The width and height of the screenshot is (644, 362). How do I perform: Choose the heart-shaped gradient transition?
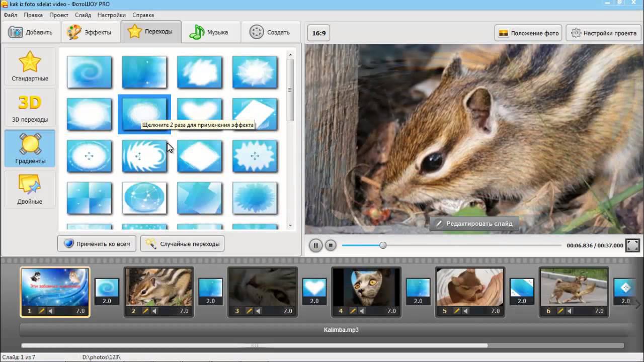(199, 114)
